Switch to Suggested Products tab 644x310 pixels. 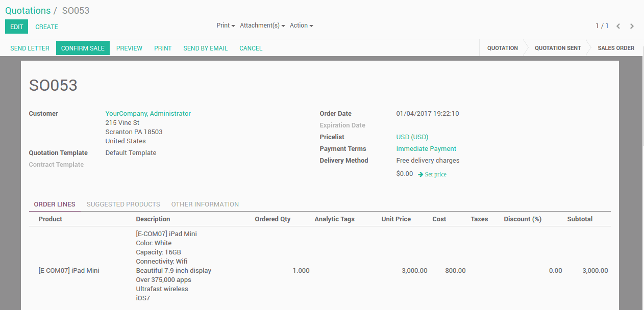[x=123, y=204]
